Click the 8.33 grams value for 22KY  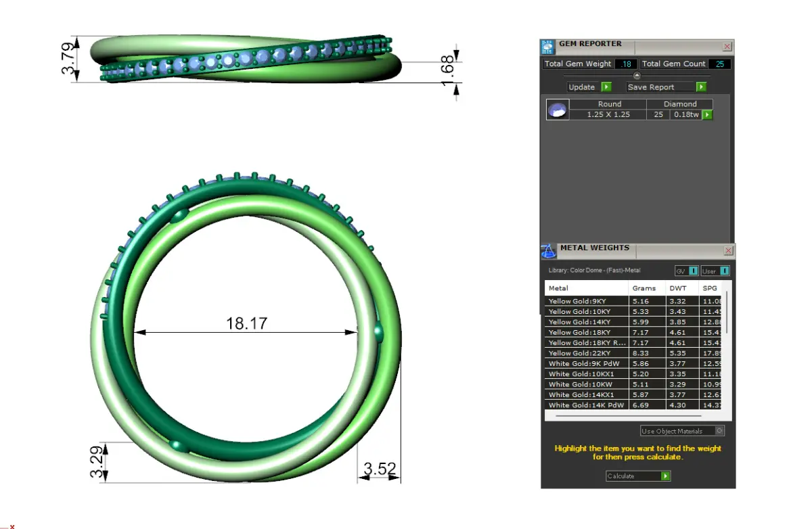(641, 353)
